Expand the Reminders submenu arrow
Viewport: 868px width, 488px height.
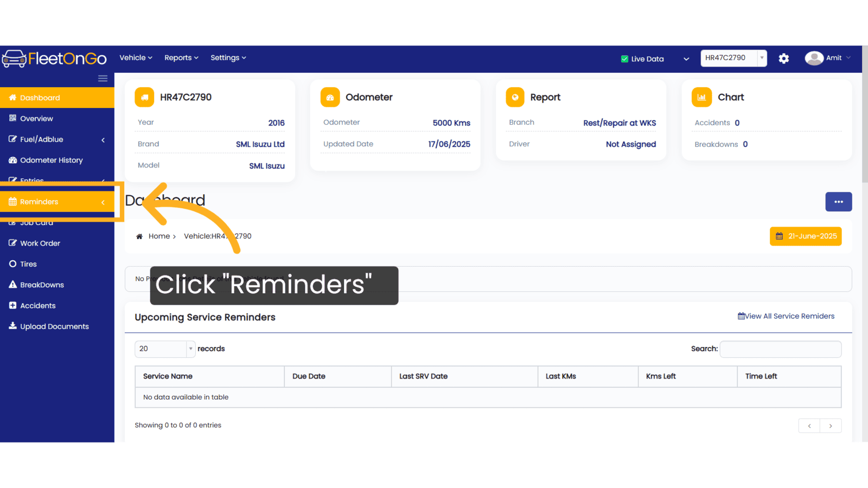[x=103, y=202]
